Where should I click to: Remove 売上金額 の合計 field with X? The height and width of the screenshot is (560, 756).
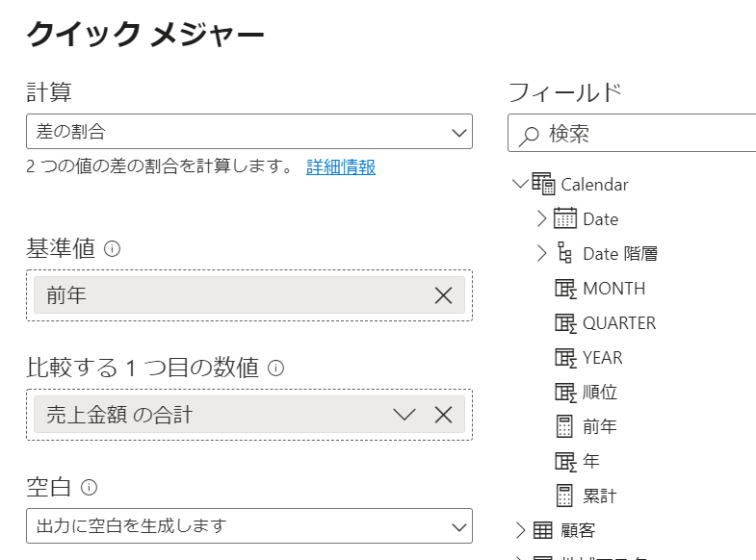(x=443, y=415)
